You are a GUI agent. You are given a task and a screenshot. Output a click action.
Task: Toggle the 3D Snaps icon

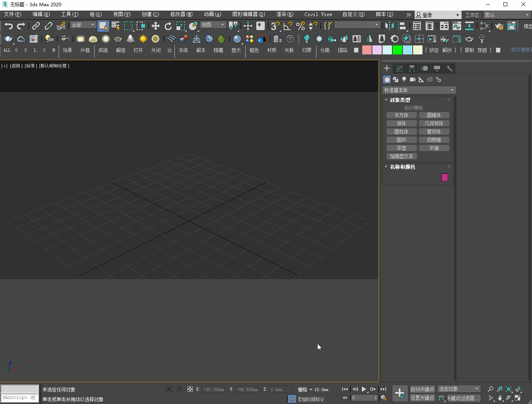(x=275, y=26)
